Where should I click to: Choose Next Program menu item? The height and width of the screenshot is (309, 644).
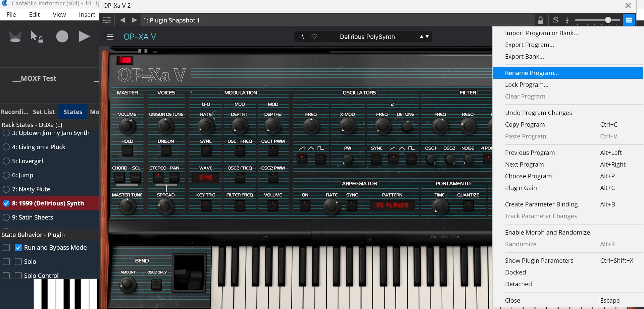pos(568,164)
